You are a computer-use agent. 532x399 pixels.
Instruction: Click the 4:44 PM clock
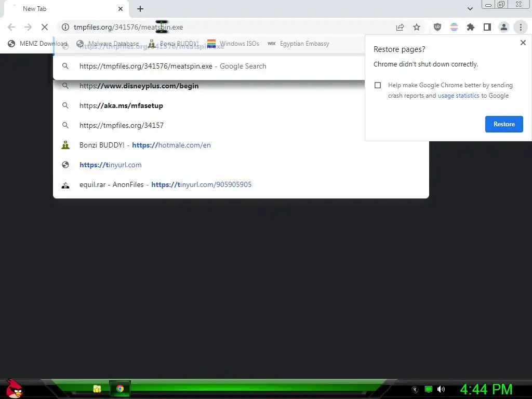pos(486,390)
